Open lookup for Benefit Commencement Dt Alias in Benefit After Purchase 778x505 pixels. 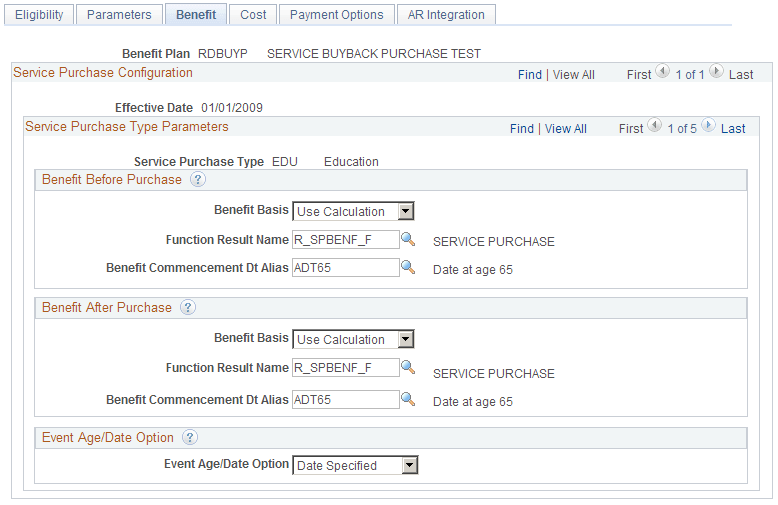pos(408,399)
